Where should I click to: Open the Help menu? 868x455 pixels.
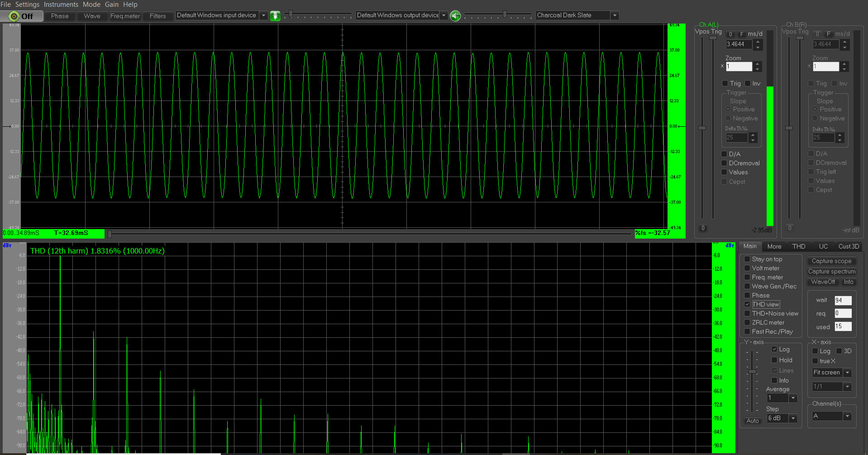click(x=130, y=5)
